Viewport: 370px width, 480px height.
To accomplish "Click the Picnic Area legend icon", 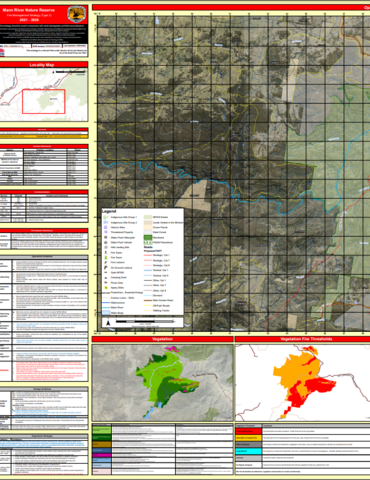I will tap(106, 282).
